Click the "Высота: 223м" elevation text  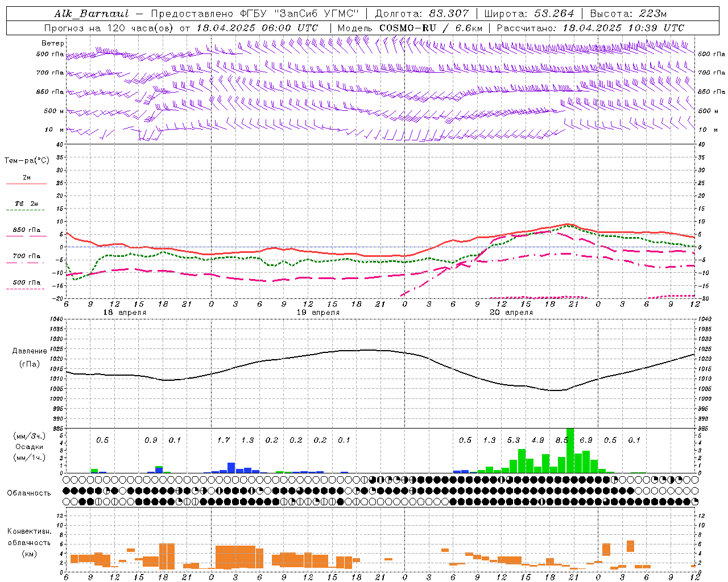pos(628,14)
